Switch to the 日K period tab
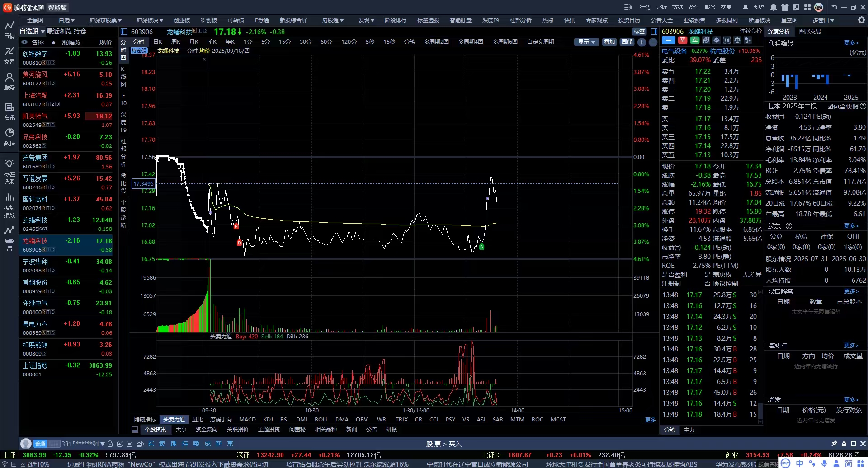Screen dimensions: 868x468 [158, 42]
